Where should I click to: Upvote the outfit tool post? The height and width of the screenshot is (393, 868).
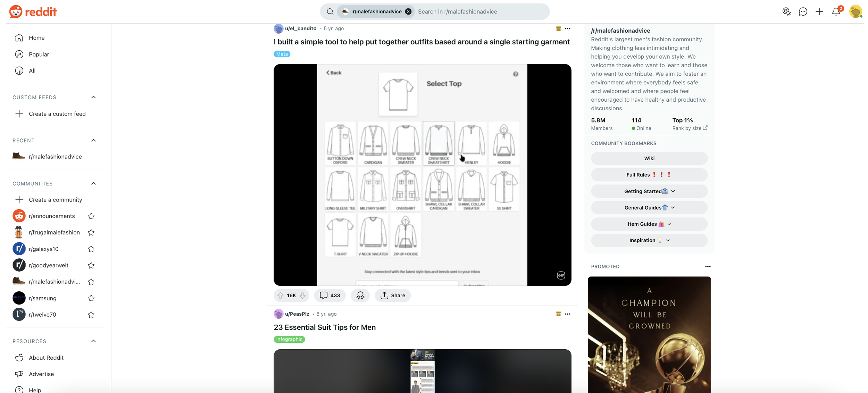pos(280,296)
